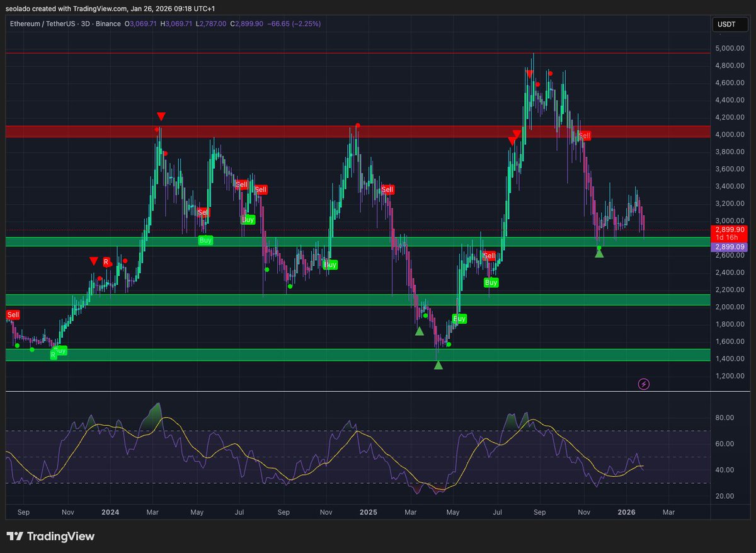Click the red R signal label
Screen dimensions: 756x553
tap(106, 261)
